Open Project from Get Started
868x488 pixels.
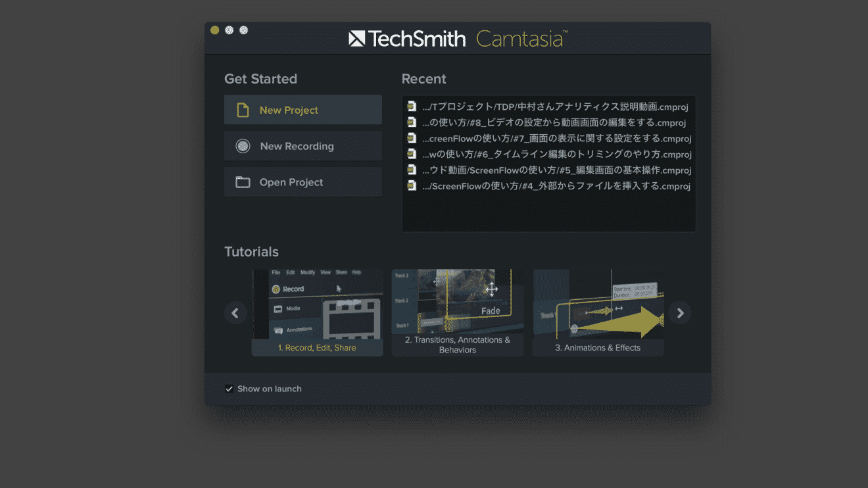coord(303,182)
